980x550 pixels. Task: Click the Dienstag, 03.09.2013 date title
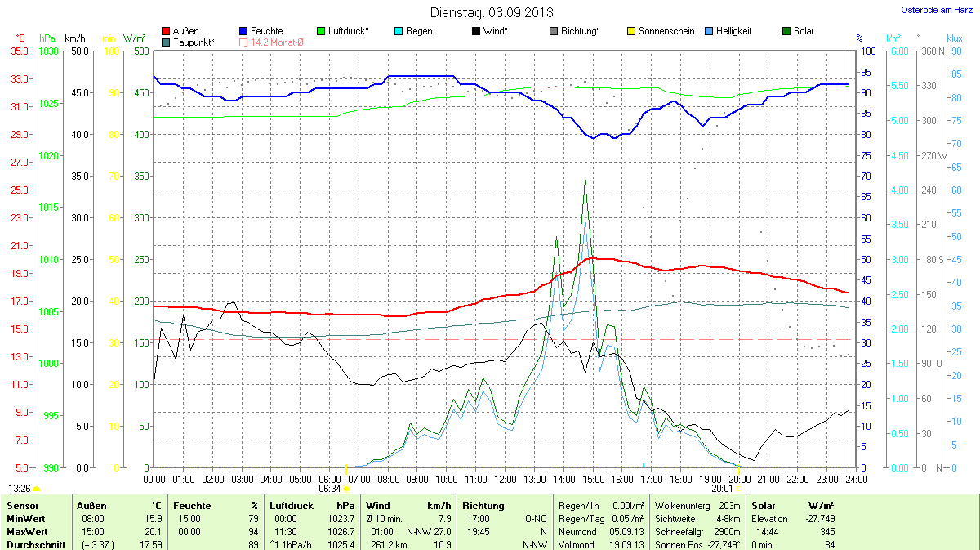492,12
